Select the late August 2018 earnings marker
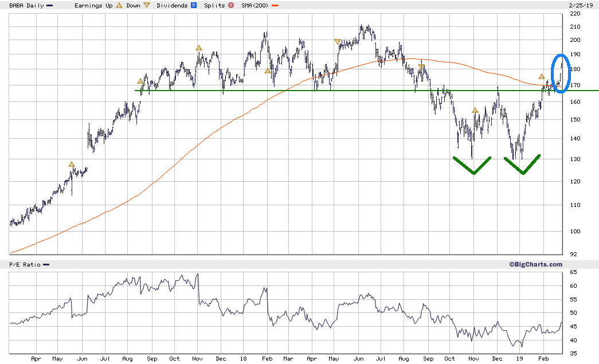The height and width of the screenshot is (364, 599). coord(421,66)
